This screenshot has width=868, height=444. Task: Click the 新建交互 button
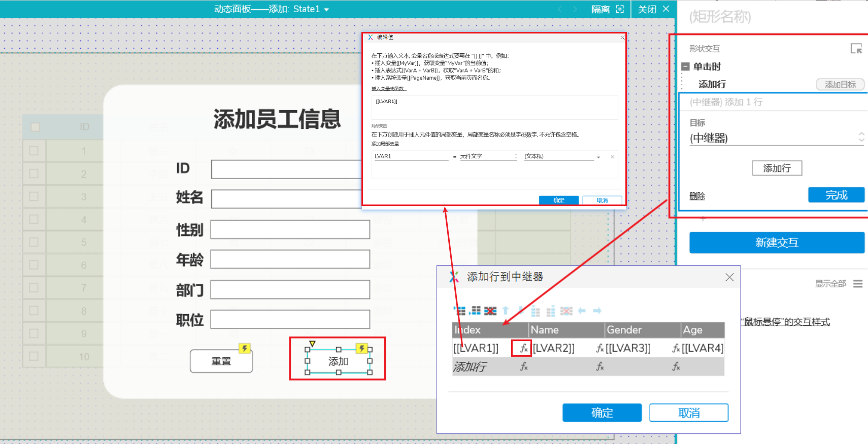pyautogui.click(x=777, y=243)
